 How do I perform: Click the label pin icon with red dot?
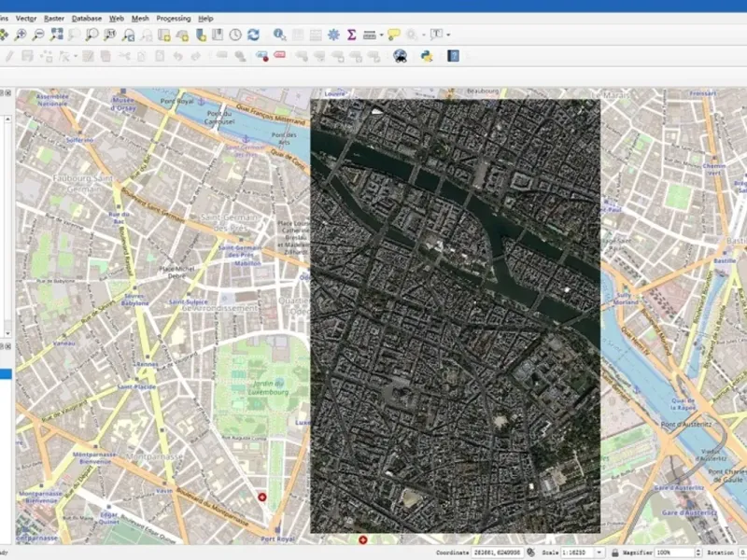[262, 56]
